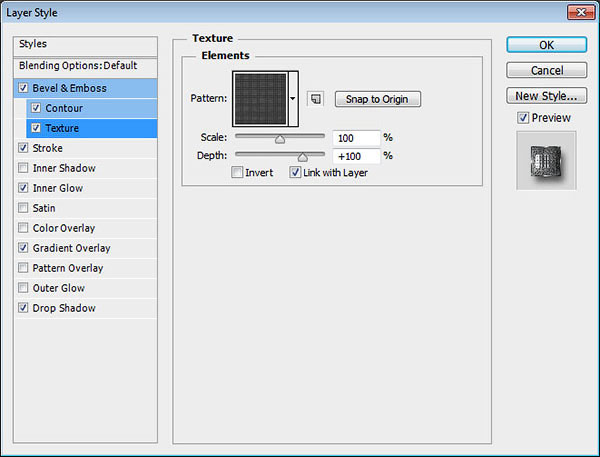The height and width of the screenshot is (457, 600).
Task: Enable the Pattern Overlay checkbox
Action: point(23,268)
